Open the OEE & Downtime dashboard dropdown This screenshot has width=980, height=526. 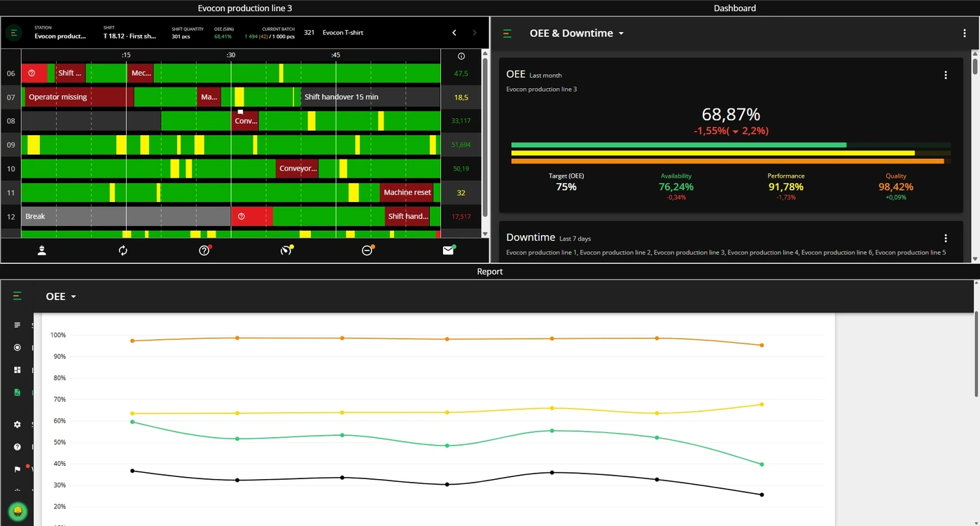tap(576, 33)
